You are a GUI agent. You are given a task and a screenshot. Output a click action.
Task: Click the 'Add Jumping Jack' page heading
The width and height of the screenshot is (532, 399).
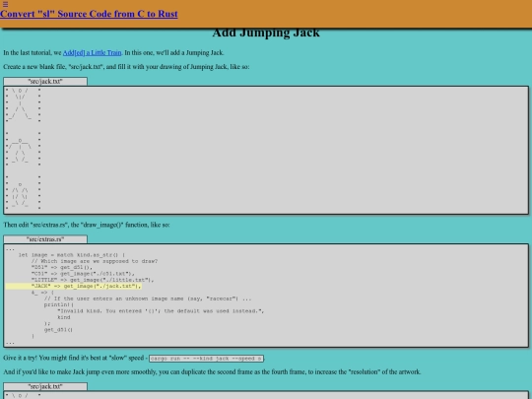tap(266, 33)
